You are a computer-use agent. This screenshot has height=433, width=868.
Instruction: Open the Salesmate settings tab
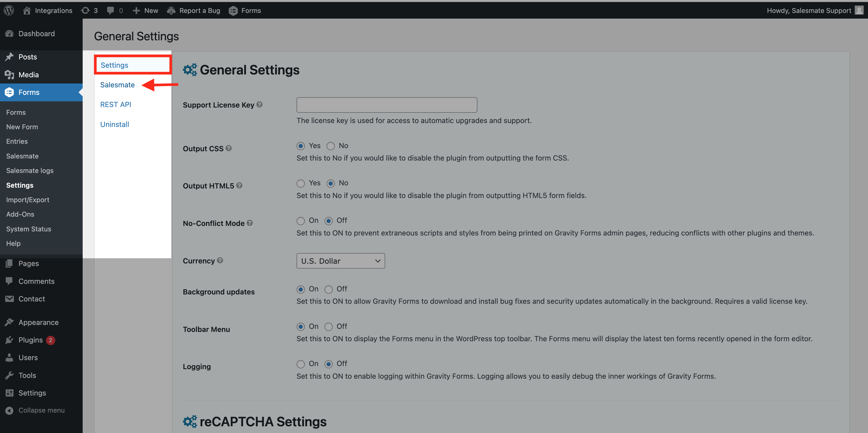(117, 85)
